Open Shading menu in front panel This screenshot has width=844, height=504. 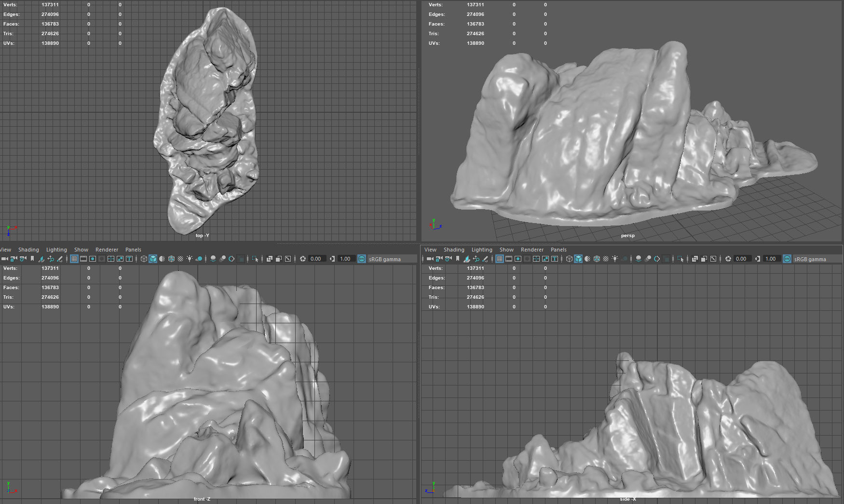click(28, 250)
